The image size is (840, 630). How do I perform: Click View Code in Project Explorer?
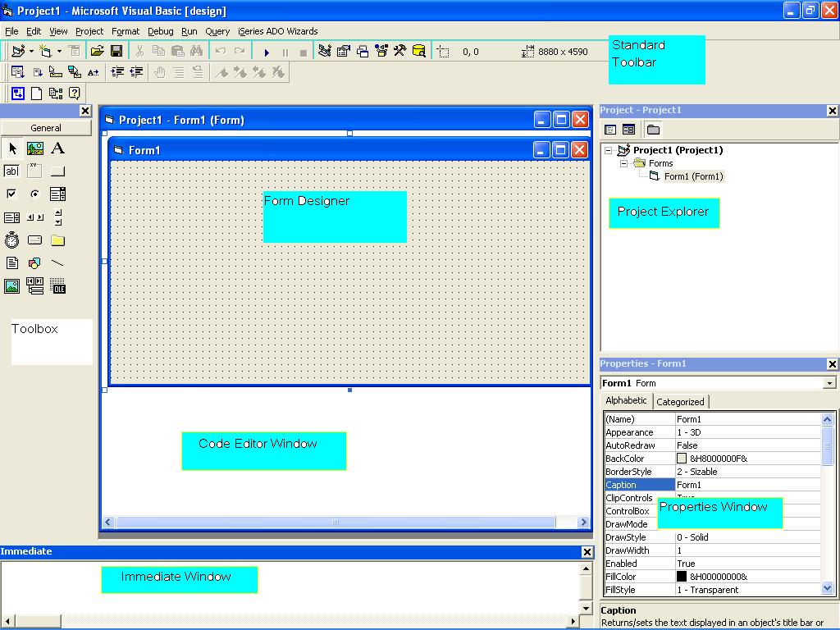pyautogui.click(x=610, y=130)
